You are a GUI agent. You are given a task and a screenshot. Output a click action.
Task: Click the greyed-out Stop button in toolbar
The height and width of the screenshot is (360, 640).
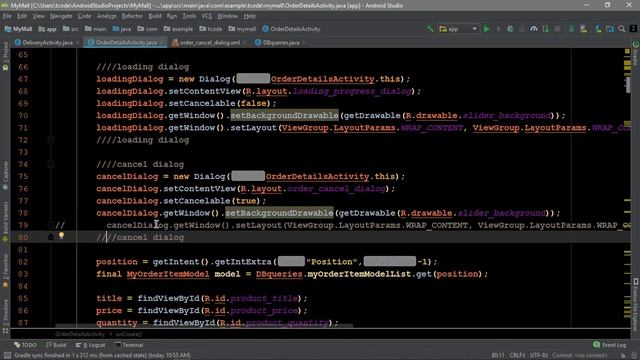(x=557, y=29)
